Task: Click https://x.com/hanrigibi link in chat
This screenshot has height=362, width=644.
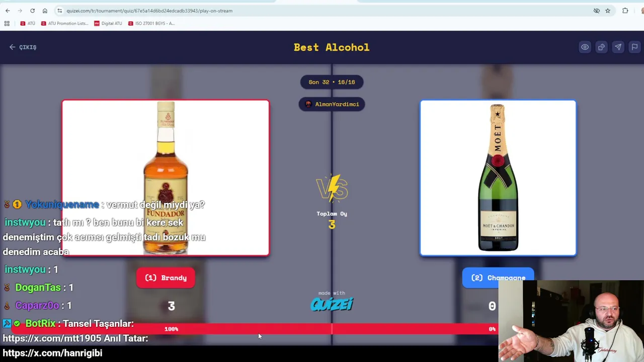Action: [52, 353]
